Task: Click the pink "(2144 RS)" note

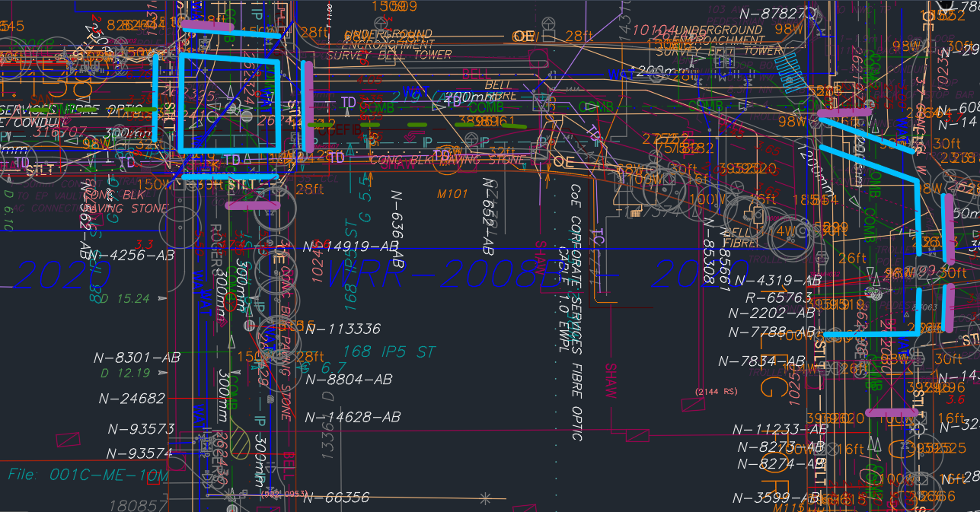Action: [716, 392]
